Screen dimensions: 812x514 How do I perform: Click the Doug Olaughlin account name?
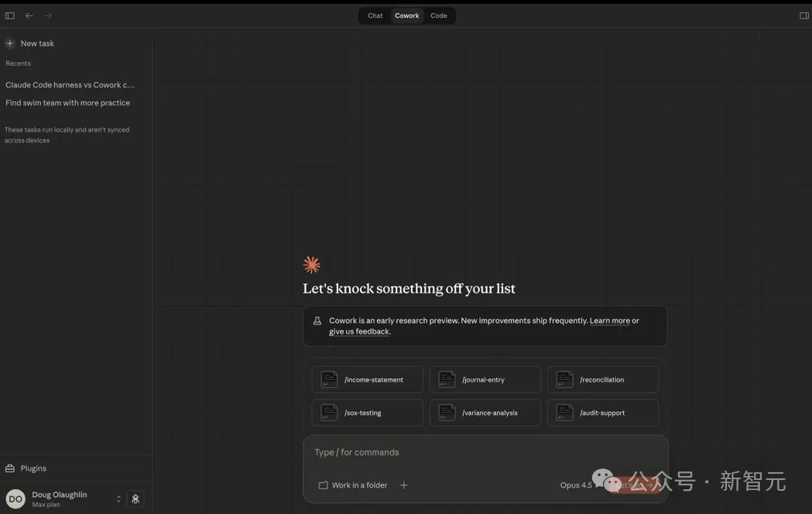coord(60,495)
